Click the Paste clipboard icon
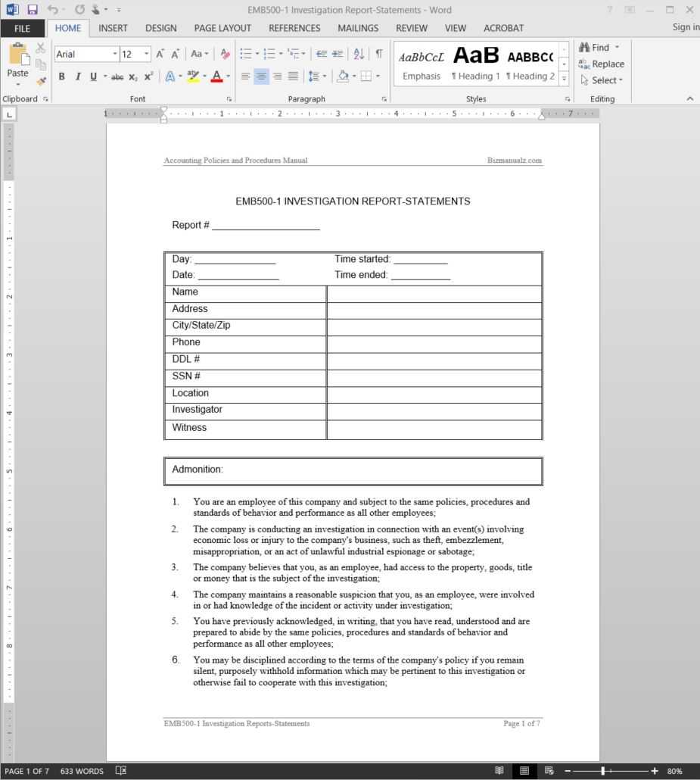This screenshot has height=780, width=700. tap(19, 54)
